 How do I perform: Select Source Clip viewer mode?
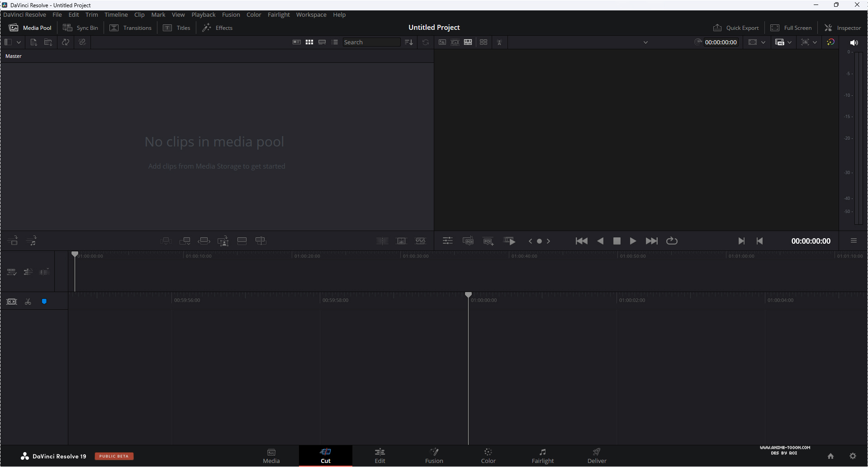(442, 42)
